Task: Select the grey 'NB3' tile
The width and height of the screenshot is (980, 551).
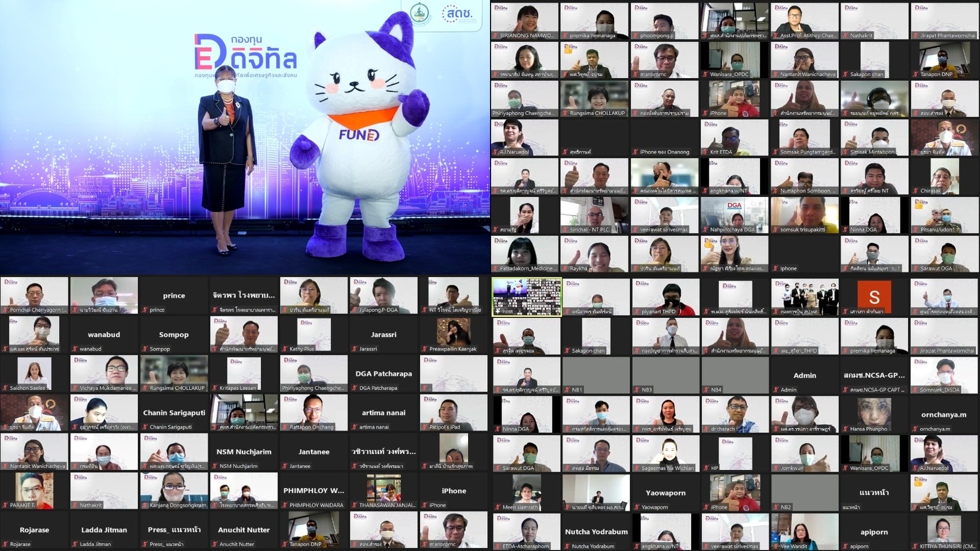Action: point(666,375)
